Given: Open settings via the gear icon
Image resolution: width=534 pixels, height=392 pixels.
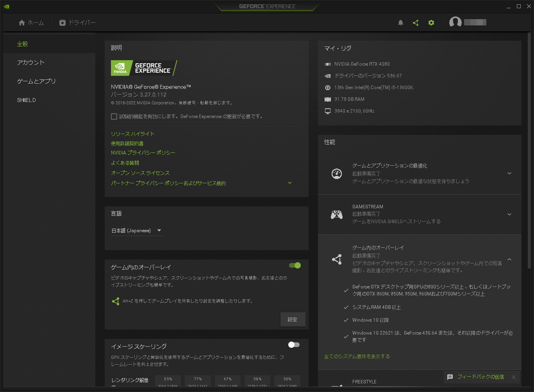Looking at the screenshot, I should click(x=431, y=23).
